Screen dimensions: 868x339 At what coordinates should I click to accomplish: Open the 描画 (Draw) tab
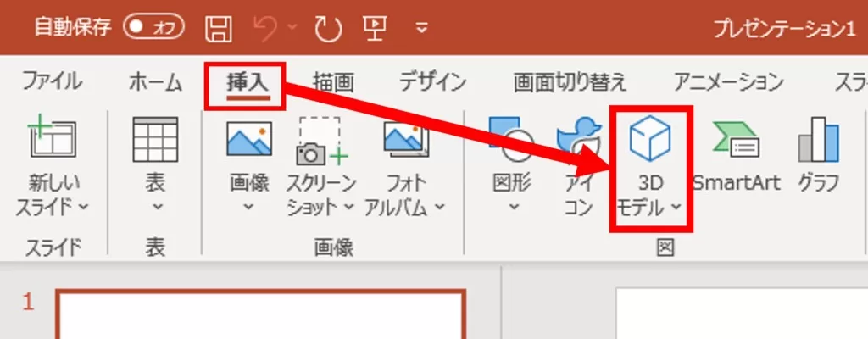click(333, 81)
